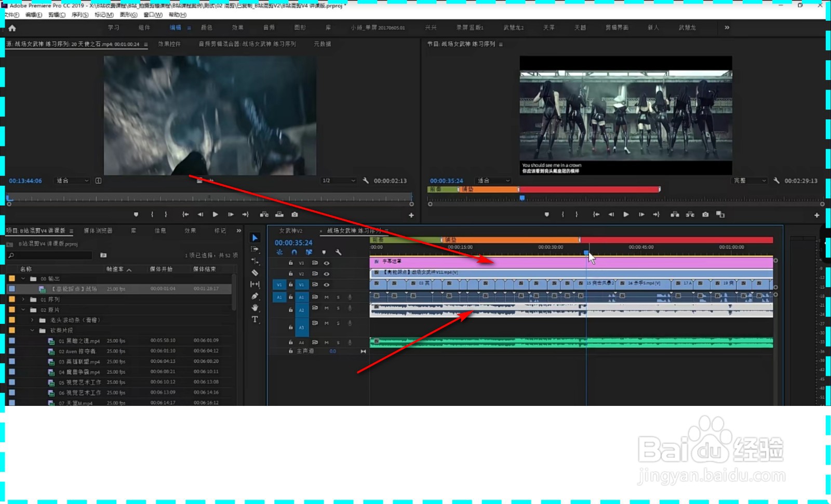The width and height of the screenshot is (831, 504).
Task: Mark In point in Source monitor
Action: pos(152,214)
